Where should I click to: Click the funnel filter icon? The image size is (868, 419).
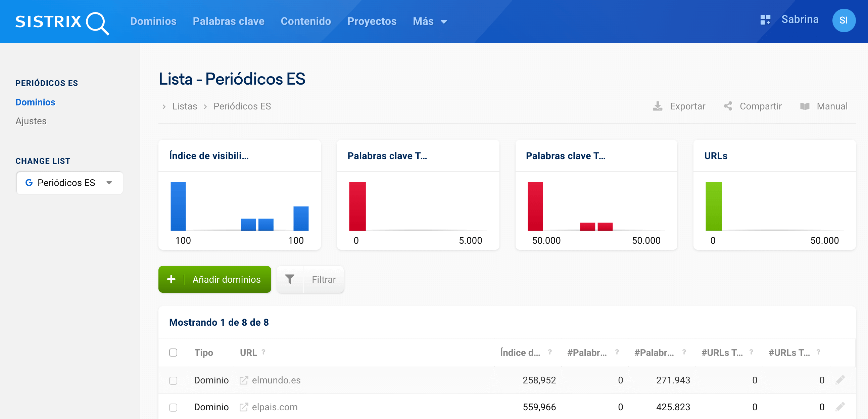pyautogui.click(x=289, y=279)
